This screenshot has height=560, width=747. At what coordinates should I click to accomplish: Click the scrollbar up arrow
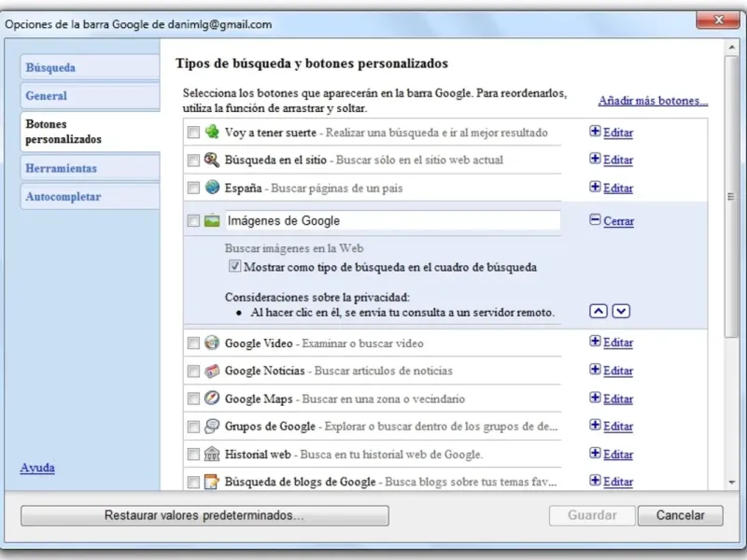pos(731,48)
